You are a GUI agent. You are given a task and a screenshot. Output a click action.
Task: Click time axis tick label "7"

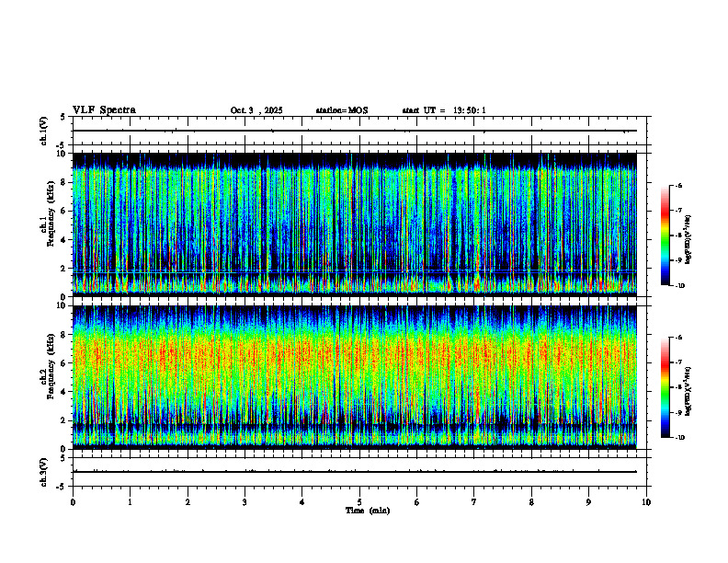point(474,502)
